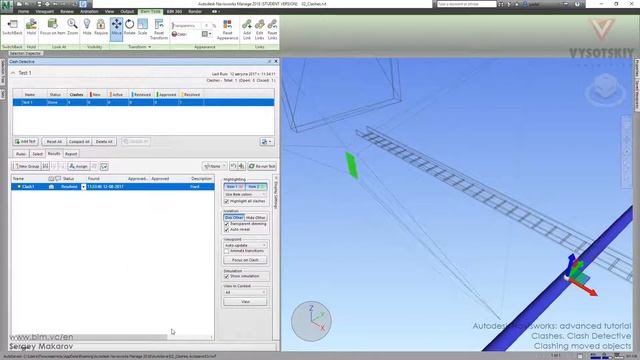Image resolution: width=640 pixels, height=360 pixels.
Task: Click the Reset All button
Action: coord(54,142)
